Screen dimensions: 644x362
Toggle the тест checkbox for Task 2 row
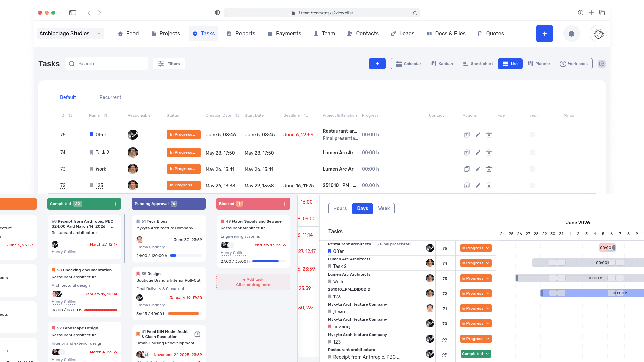coord(532,153)
